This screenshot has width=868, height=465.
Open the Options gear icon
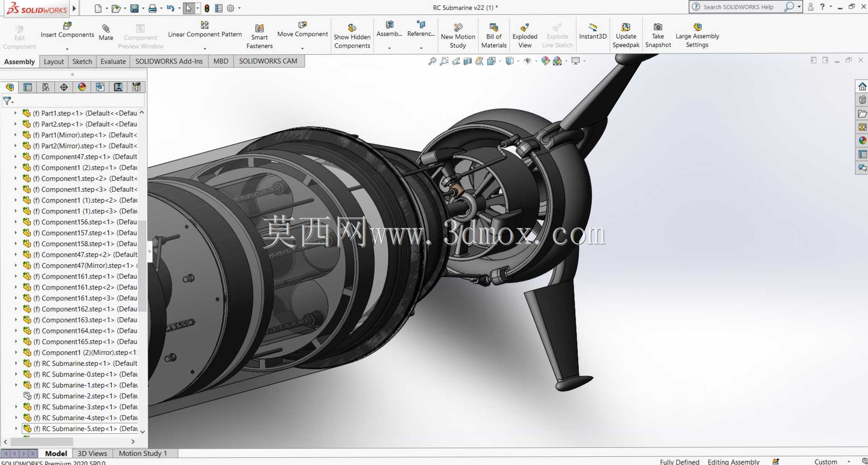click(x=230, y=8)
